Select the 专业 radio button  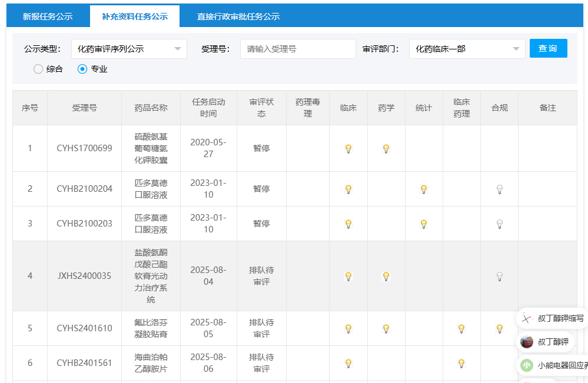(82, 69)
